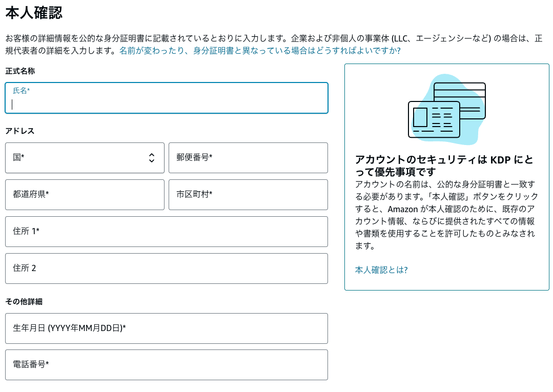Open the 本人確認とは? link
Image resolution: width=553 pixels, height=392 pixels.
(x=381, y=270)
